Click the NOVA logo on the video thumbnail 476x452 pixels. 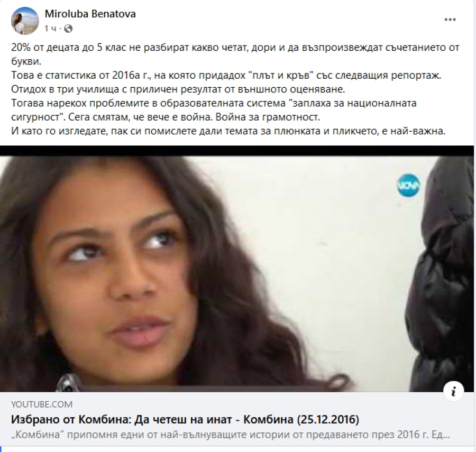[408, 186]
